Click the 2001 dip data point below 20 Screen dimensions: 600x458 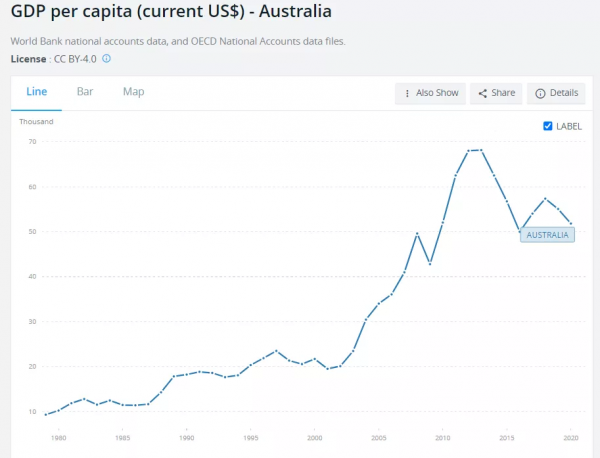point(327,369)
